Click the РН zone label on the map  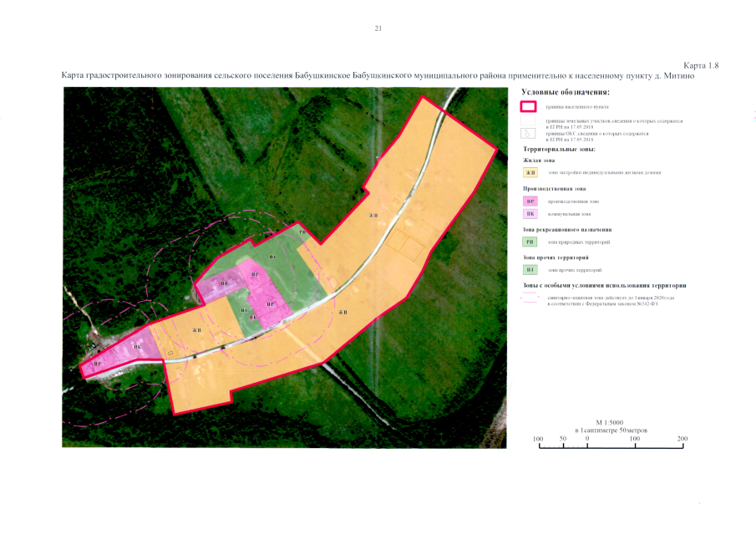coord(302,231)
